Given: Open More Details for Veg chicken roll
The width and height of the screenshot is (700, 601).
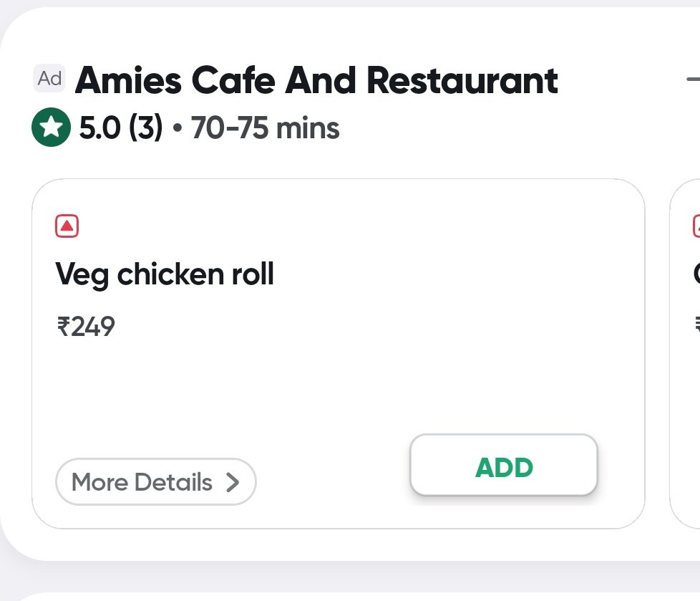Looking at the screenshot, I should (155, 482).
